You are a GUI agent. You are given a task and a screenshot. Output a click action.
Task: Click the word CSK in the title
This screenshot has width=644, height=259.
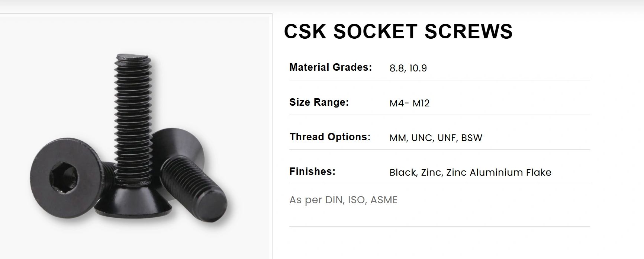click(305, 31)
